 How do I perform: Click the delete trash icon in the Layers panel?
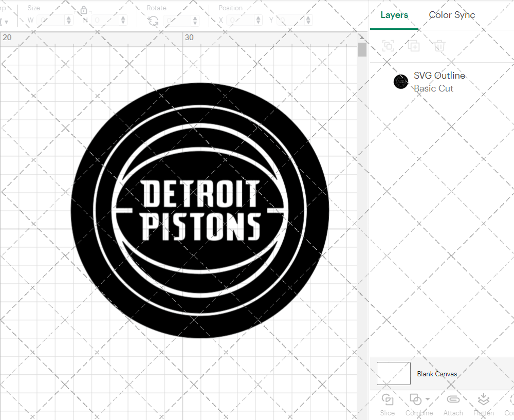pos(439,46)
